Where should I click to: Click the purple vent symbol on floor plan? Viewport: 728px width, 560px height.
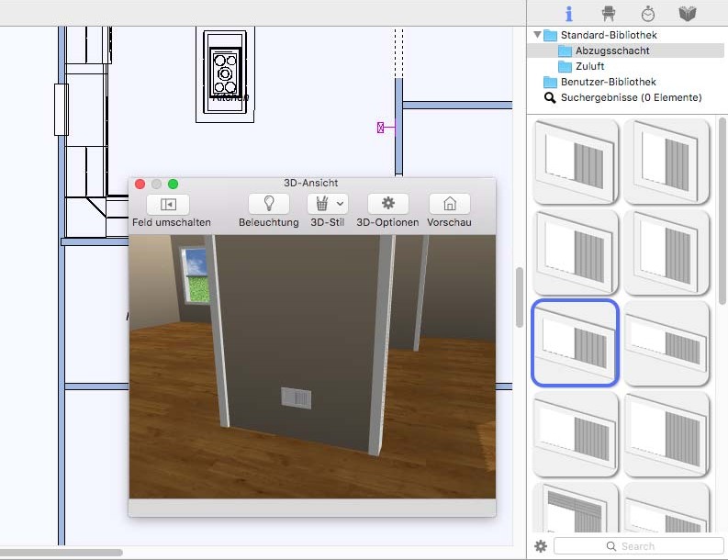click(381, 128)
